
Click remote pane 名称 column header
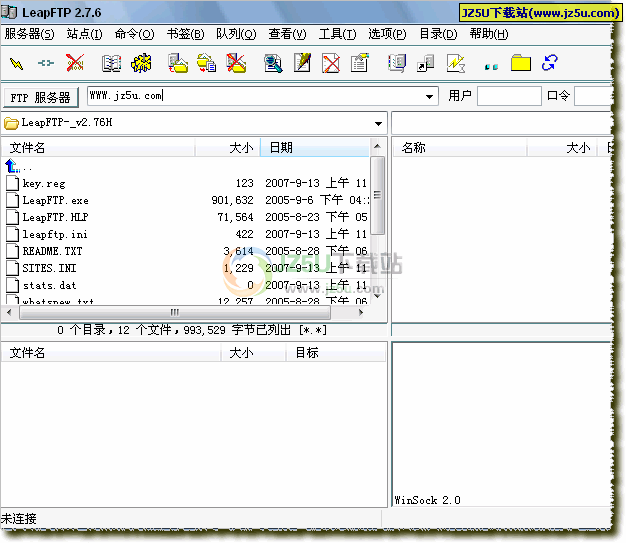(459, 148)
